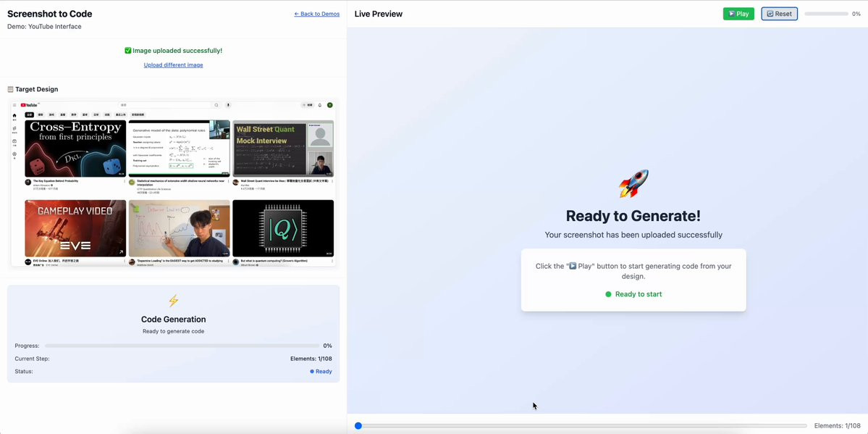Image resolution: width=868 pixels, height=434 pixels.
Task: Click the bottom bar 'Elements: 1/108' counter
Action: 837,426
